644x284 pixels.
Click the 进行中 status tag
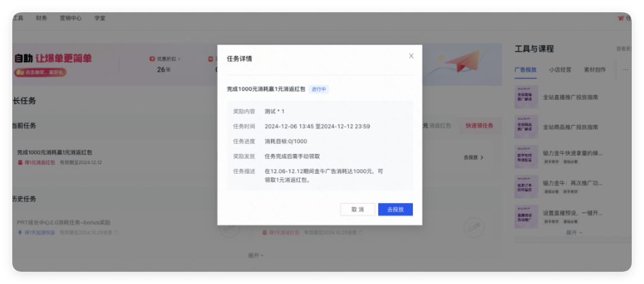coord(319,89)
